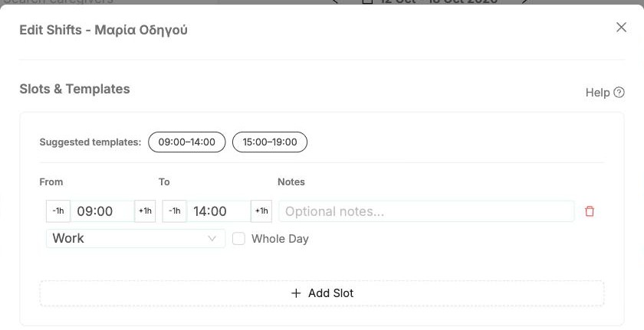
Task: Apply the 15:00–19:00 suggested template
Action: coord(270,142)
